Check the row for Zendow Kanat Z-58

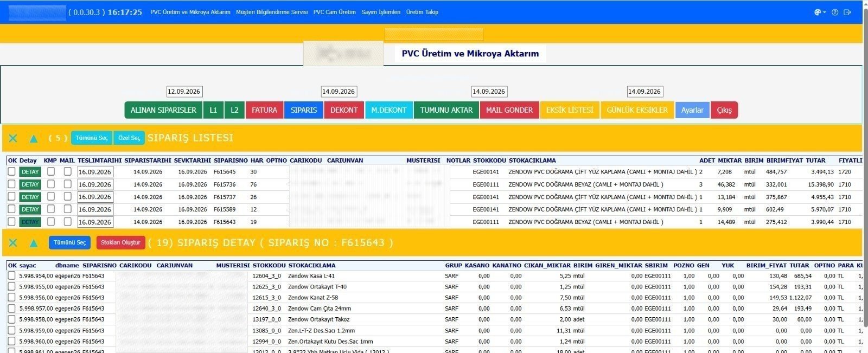click(11, 297)
